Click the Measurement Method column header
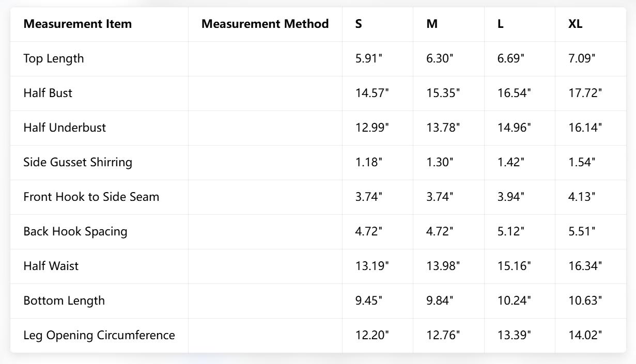Viewport: 636px width, 364px height. (x=265, y=24)
